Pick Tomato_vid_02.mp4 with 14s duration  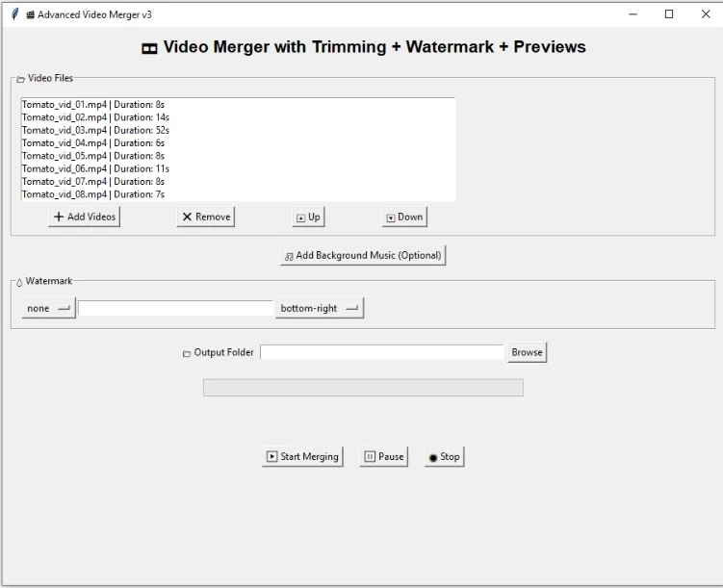point(95,116)
